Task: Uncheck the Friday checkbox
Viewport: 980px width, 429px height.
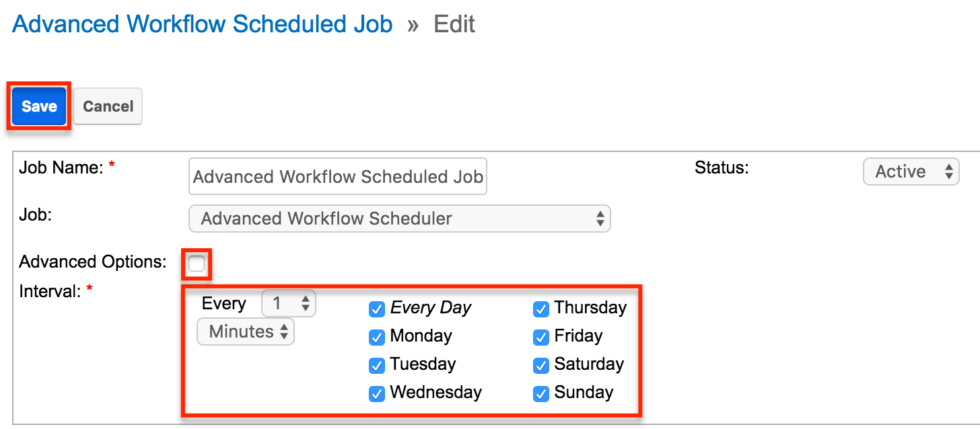Action: 541,337
